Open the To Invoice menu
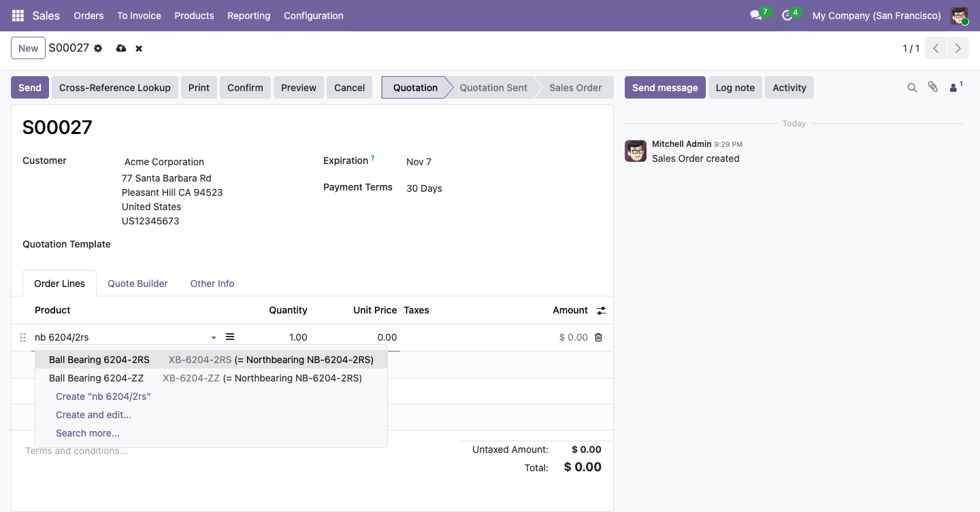980x512 pixels. pos(139,16)
